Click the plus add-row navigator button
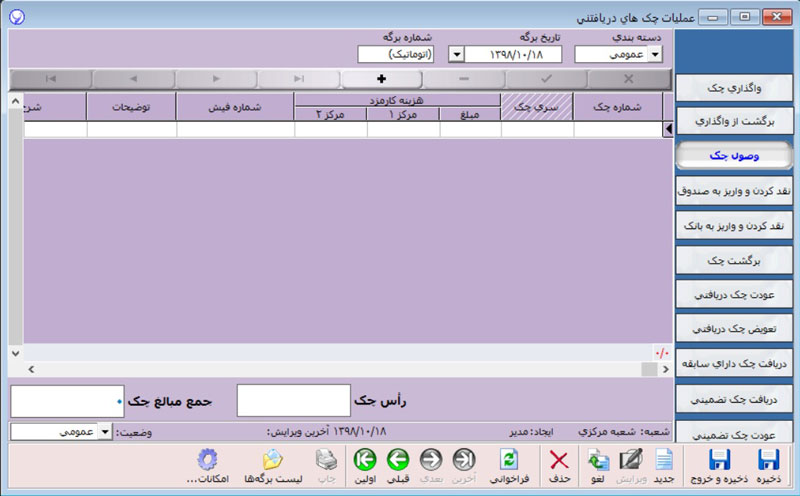The image size is (800, 496). [381, 78]
